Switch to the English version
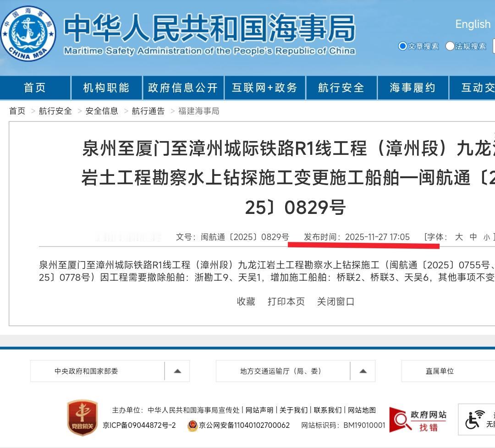This screenshot has width=495, height=448. click(473, 24)
